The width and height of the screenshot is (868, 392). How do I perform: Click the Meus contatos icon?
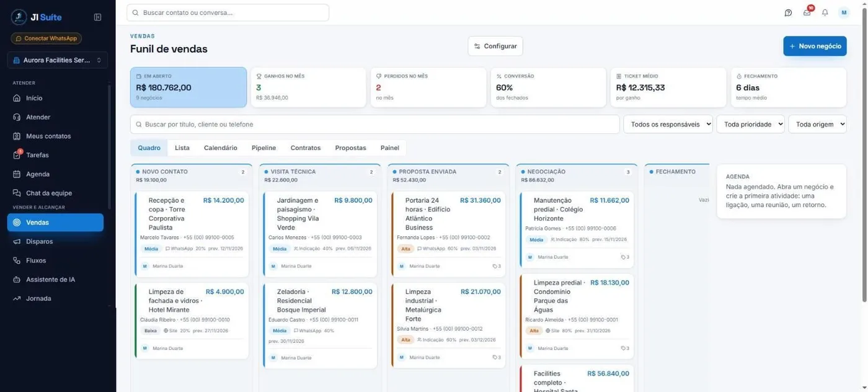click(x=17, y=136)
